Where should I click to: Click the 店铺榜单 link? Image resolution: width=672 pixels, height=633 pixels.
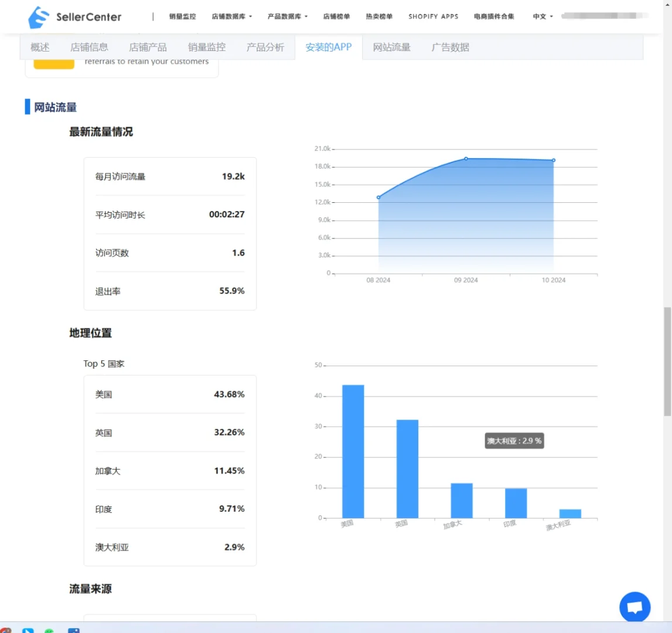coord(337,16)
